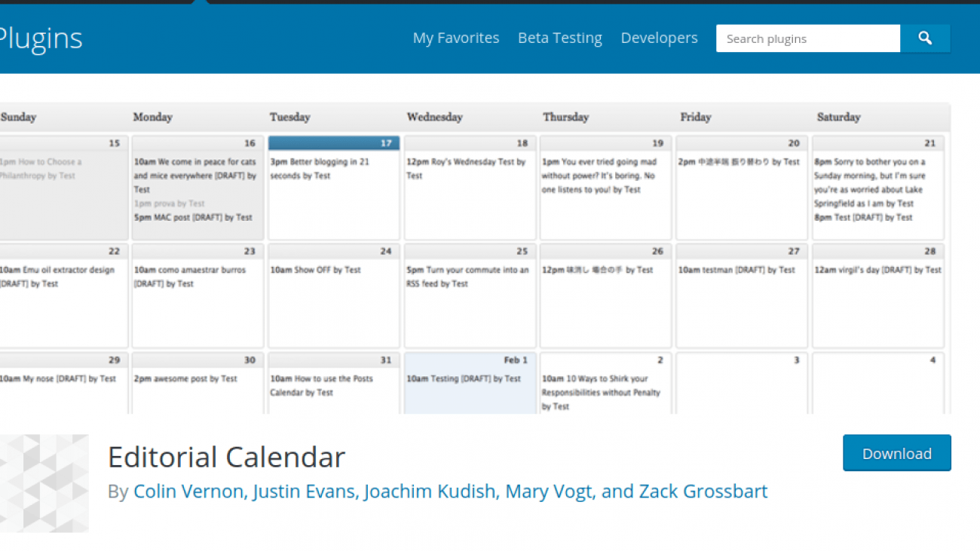Open author link Justin Evans
This screenshot has width=980, height=551.
pyautogui.click(x=304, y=491)
